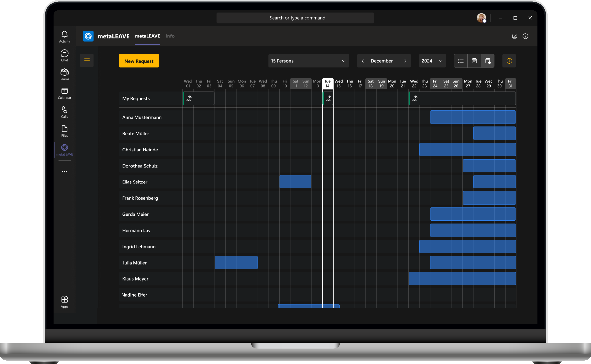591x364 pixels.
Task: Select the Tue 14 day header
Action: pos(328,84)
